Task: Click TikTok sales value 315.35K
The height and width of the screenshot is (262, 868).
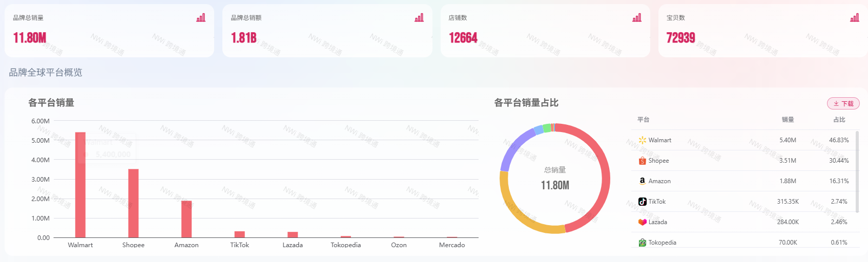Action: click(x=788, y=202)
